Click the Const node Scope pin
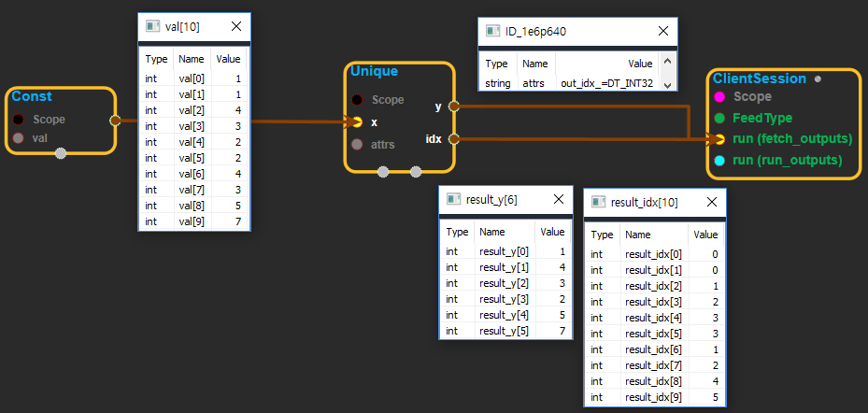This screenshot has width=868, height=413. tap(19, 120)
